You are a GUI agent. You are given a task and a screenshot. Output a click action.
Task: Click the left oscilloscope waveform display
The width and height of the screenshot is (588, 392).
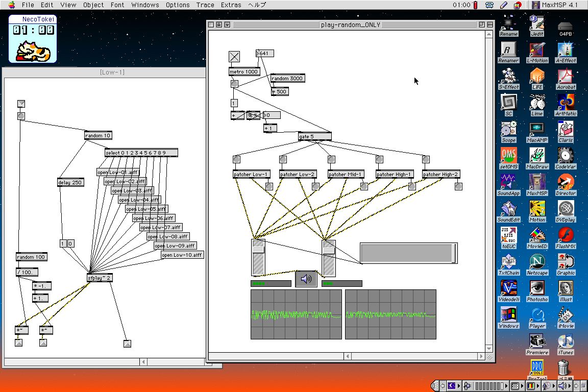296,314
